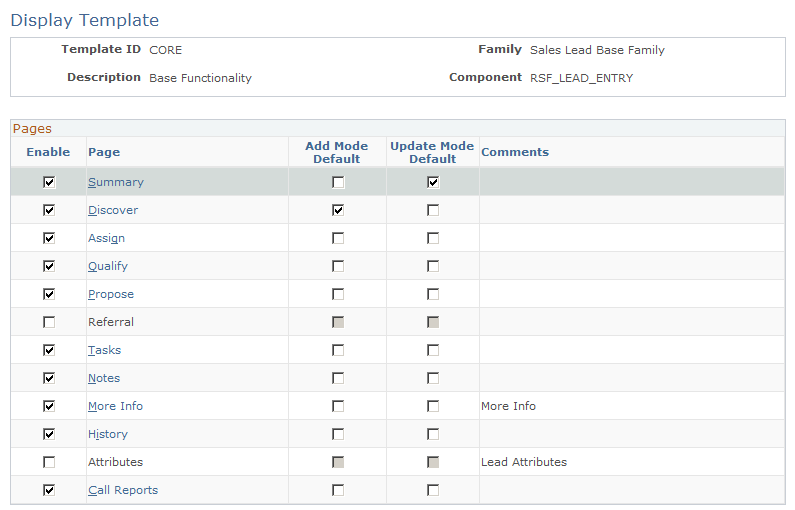The height and width of the screenshot is (510, 795).
Task: Check Add Mode Default for Notes
Action: pos(338,378)
